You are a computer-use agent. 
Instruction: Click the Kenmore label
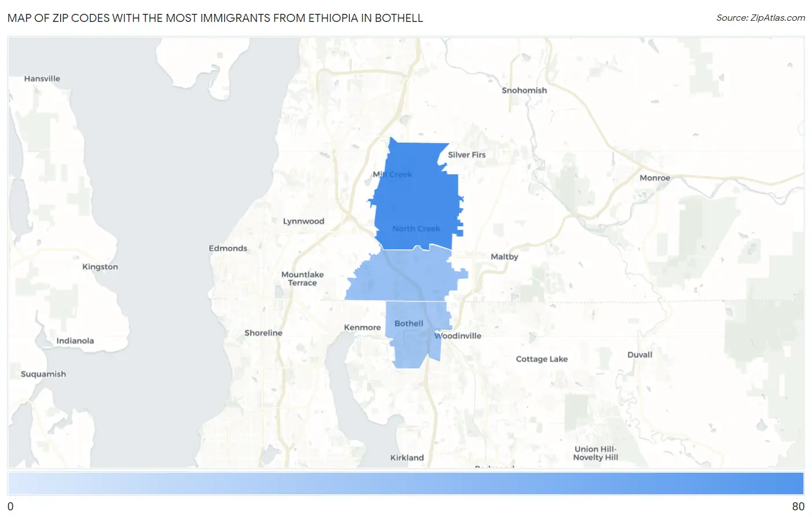click(362, 327)
